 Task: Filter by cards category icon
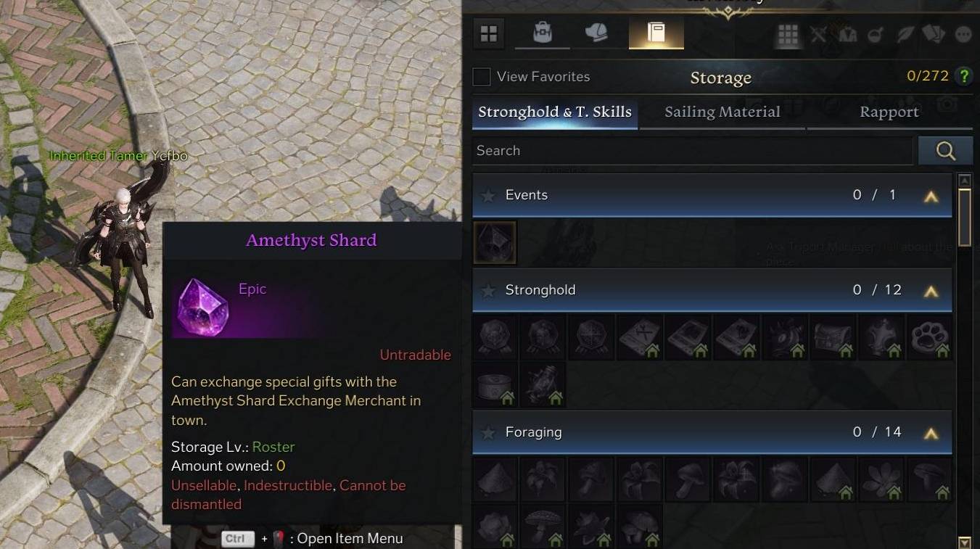[x=933, y=34]
